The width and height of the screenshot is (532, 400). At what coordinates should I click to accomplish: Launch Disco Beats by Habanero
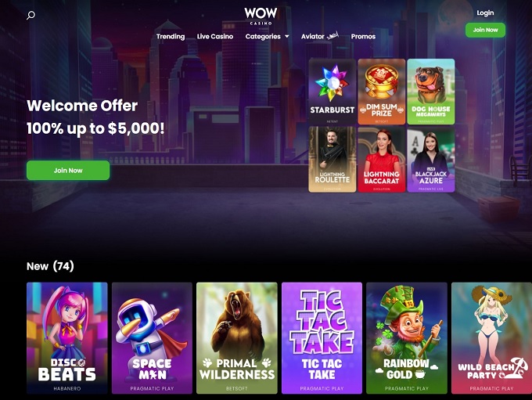point(67,338)
